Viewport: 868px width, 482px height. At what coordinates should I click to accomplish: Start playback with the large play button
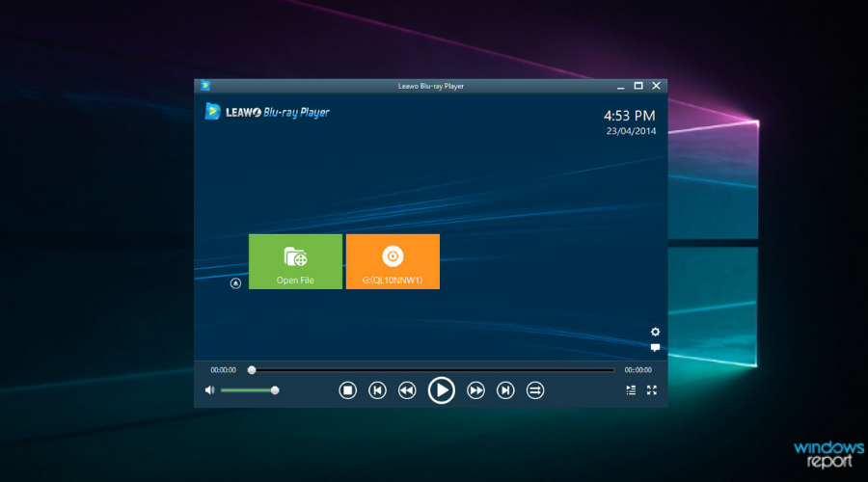point(441,390)
